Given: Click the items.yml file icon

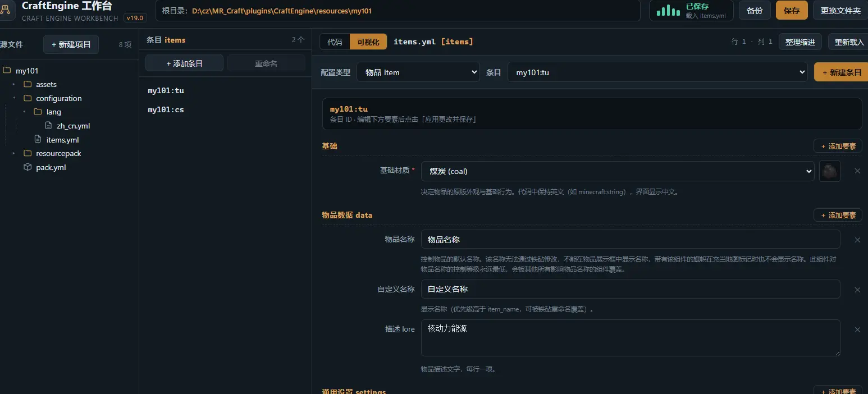Looking at the screenshot, I should [x=38, y=139].
